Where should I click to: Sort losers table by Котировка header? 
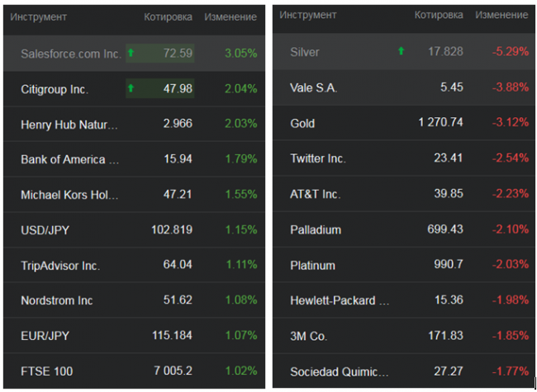coord(439,15)
